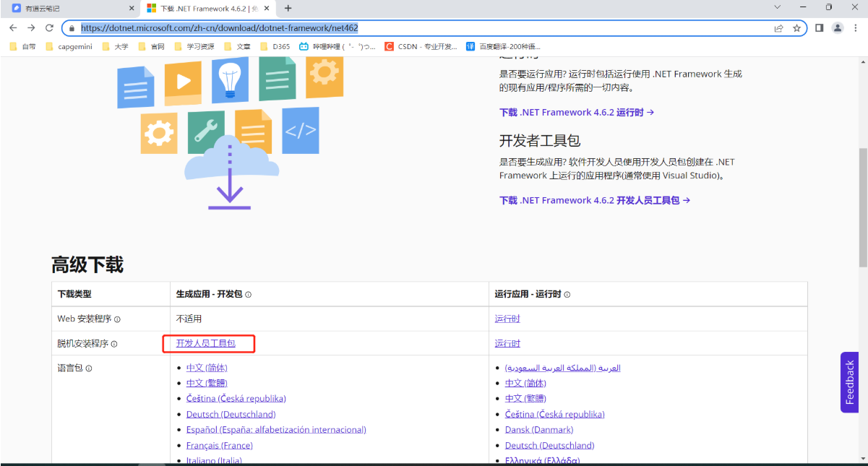Switch to the 有道云笔记 tab

72,8
